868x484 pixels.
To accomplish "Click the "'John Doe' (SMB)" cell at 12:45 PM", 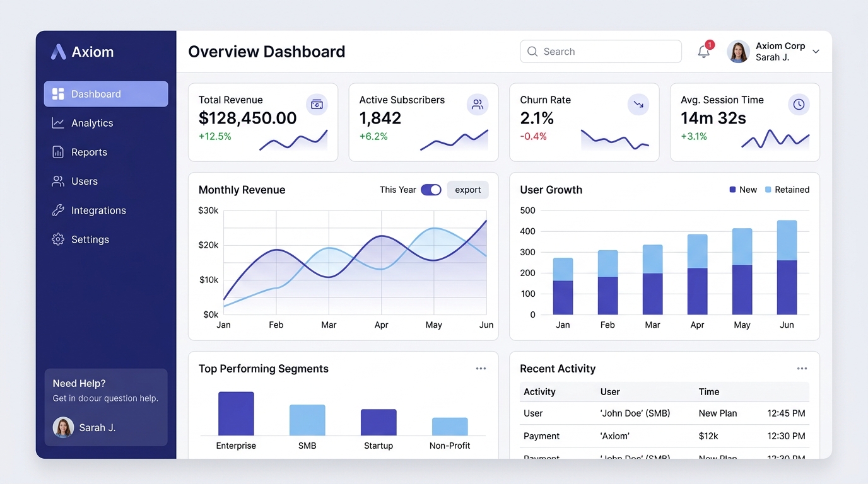I will pos(635,413).
